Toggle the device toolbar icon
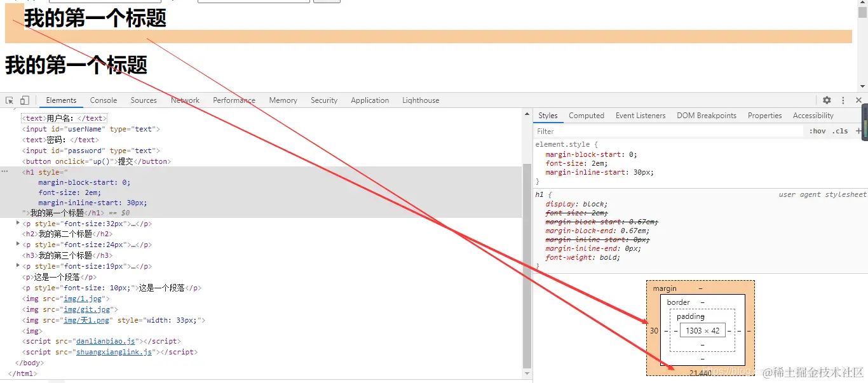 click(x=25, y=100)
